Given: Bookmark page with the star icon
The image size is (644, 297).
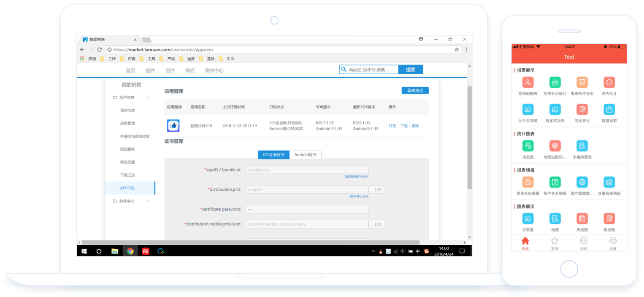Looking at the screenshot, I should (x=457, y=49).
